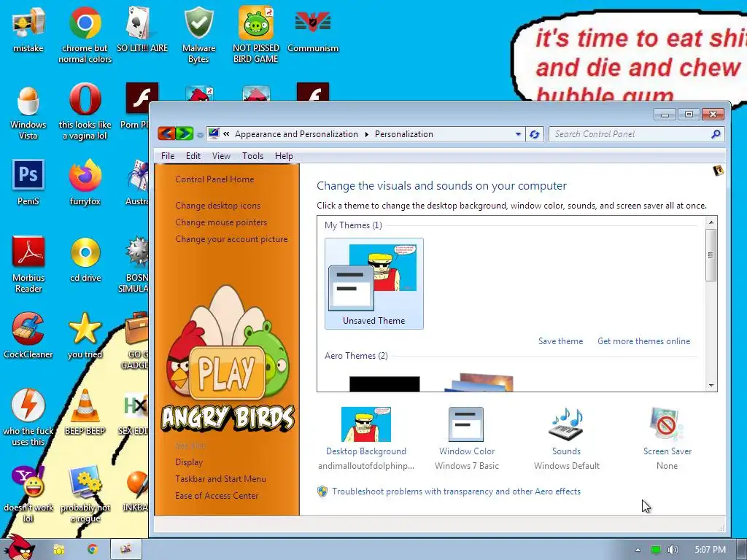Show hidden tray icons arrow
This screenshot has height=560, width=747.
pyautogui.click(x=638, y=550)
